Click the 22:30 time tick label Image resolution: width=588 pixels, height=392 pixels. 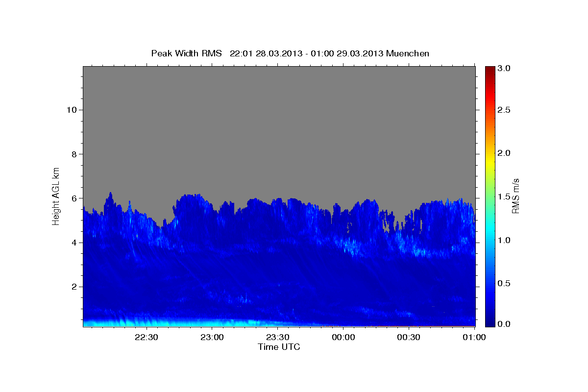146,337
